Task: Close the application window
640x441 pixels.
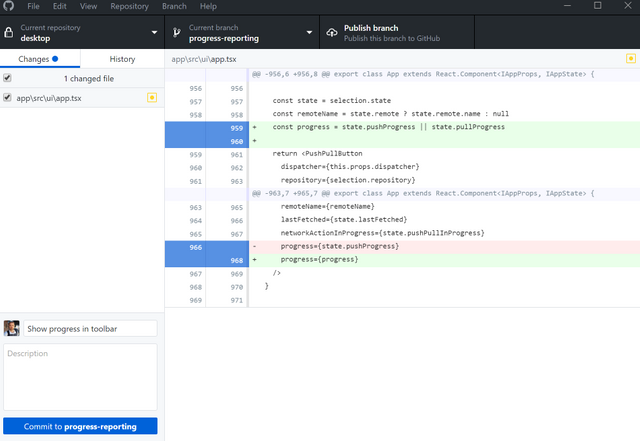Action: [x=628, y=6]
